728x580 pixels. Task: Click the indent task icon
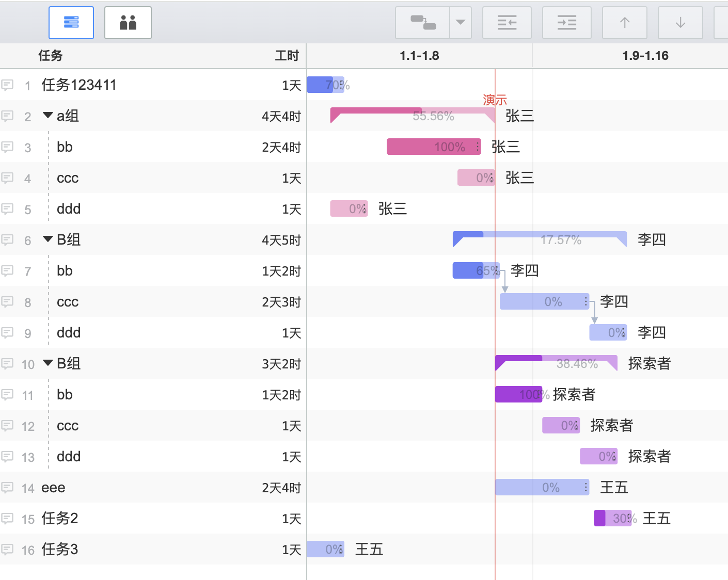click(567, 23)
